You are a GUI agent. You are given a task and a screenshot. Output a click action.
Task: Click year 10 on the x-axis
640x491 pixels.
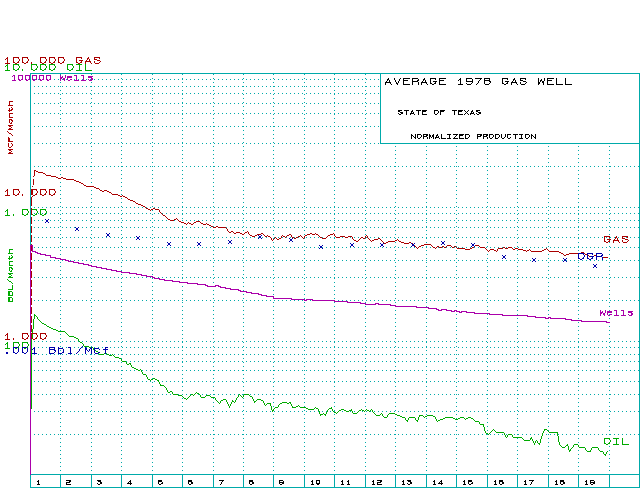313,482
